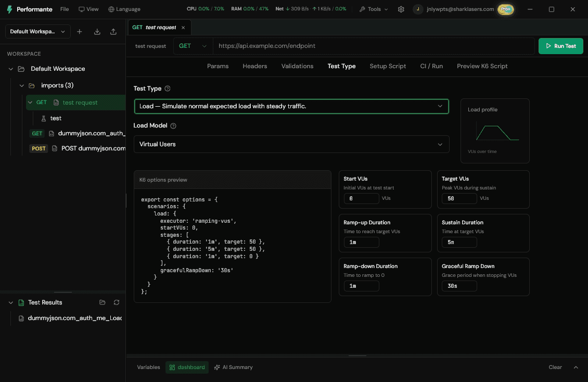Edit the Target VUs value field
588x382 pixels.
point(459,198)
